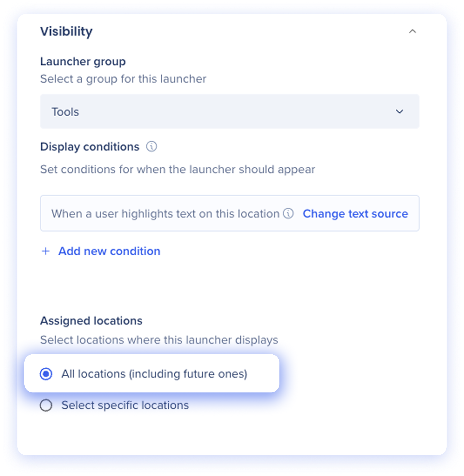464x476 pixels.
Task: Collapse the Visibility section chevron
Action: point(412,31)
